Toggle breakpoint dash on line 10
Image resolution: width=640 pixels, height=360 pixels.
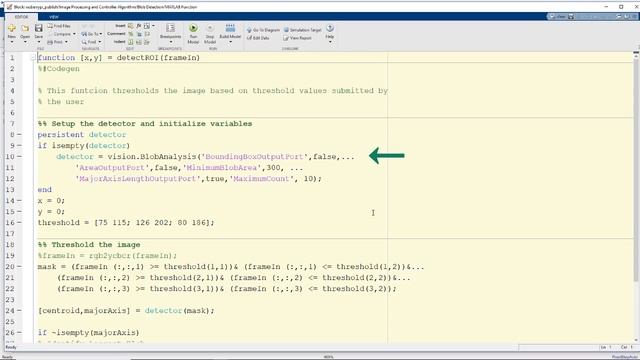click(19, 157)
